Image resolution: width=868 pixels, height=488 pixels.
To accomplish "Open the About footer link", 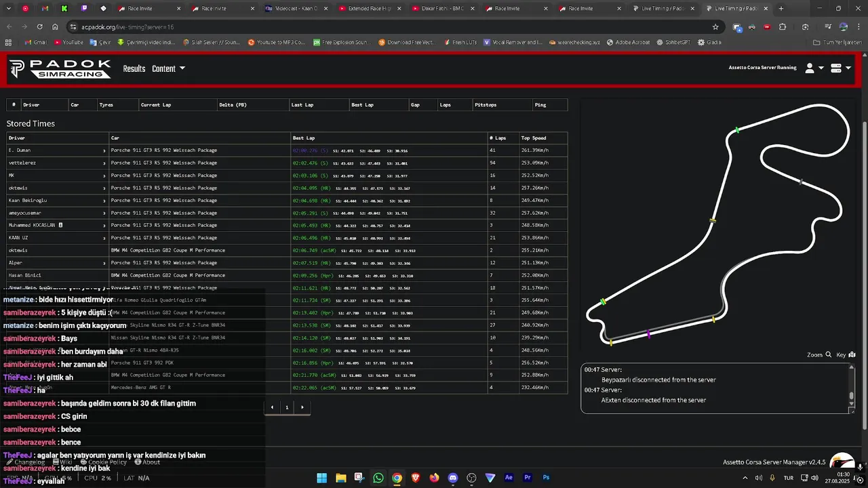I will (147, 462).
